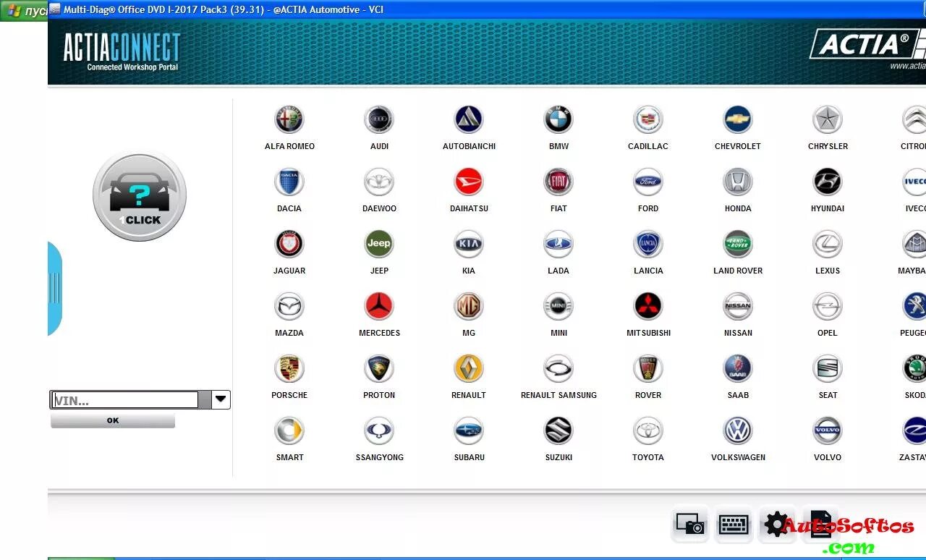This screenshot has width=926, height=560.
Task: Select the Fiat logo
Action: click(558, 182)
